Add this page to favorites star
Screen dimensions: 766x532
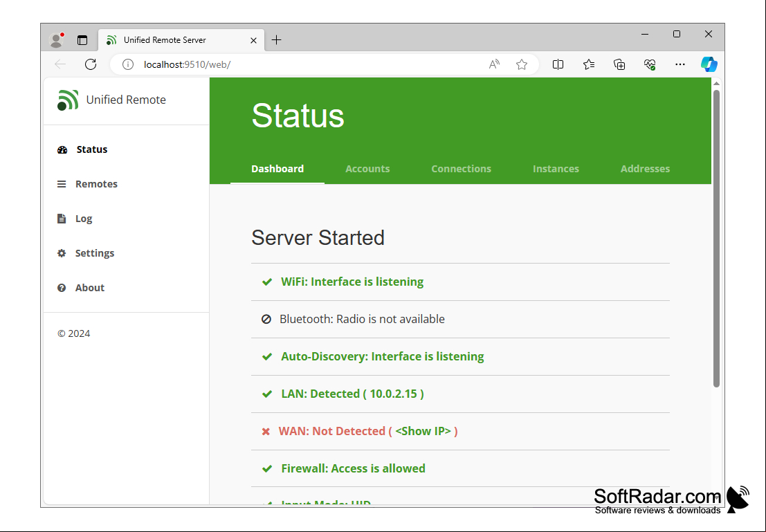[522, 64]
